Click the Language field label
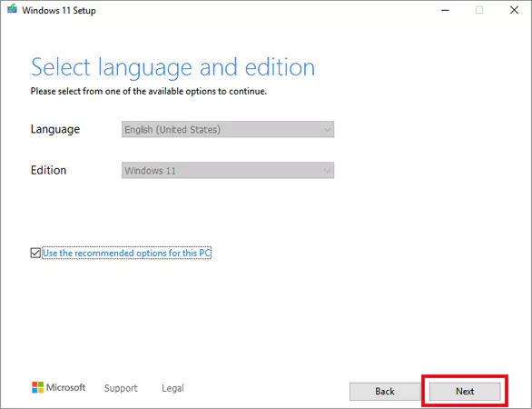The height and width of the screenshot is (409, 532). pyautogui.click(x=55, y=129)
